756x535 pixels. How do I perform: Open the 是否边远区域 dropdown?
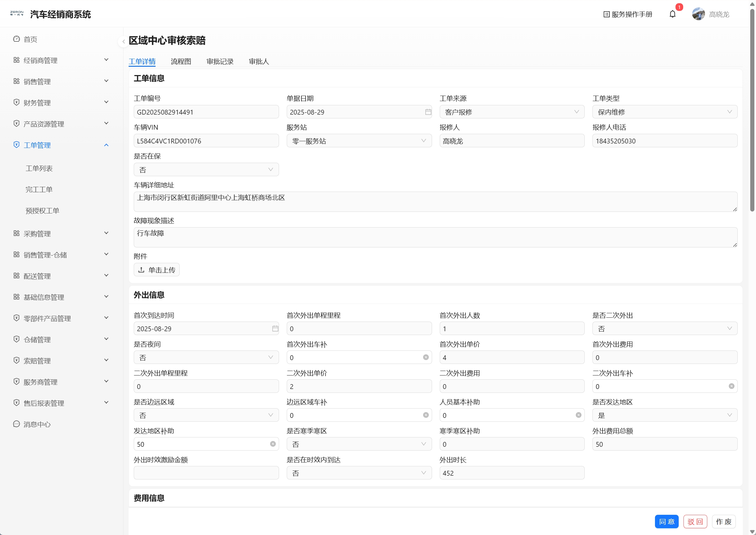pyautogui.click(x=206, y=415)
